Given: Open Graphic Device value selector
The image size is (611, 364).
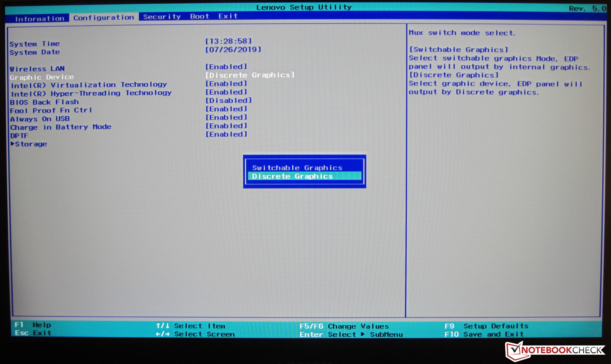Looking at the screenshot, I should tap(250, 75).
